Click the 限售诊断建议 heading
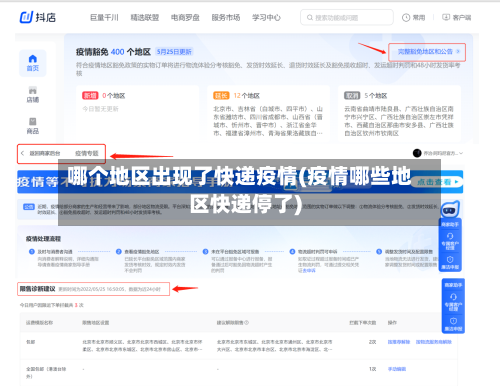 [x=37, y=289]
